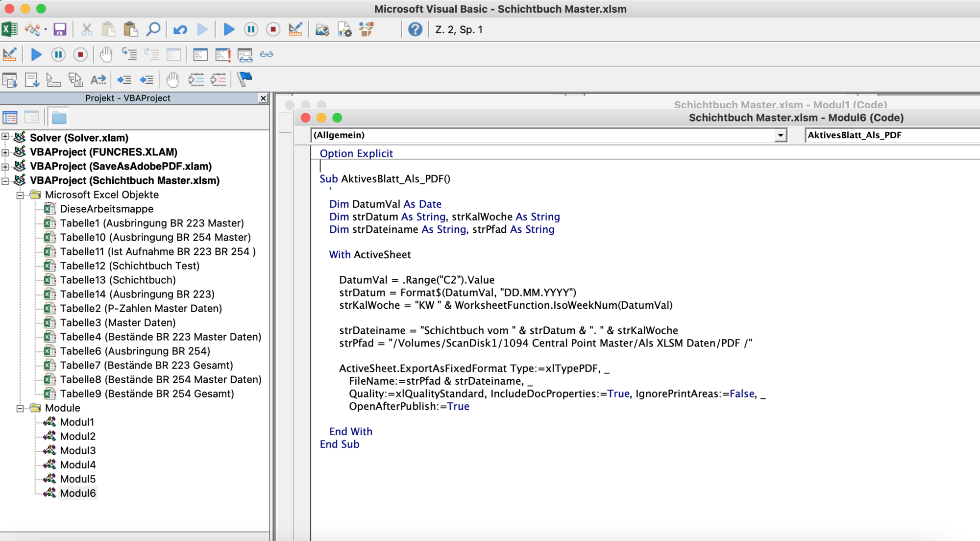Screen dimensions: 980x541
Task: Collapse the Microsoft Excel Objekte folder
Action: [20, 195]
